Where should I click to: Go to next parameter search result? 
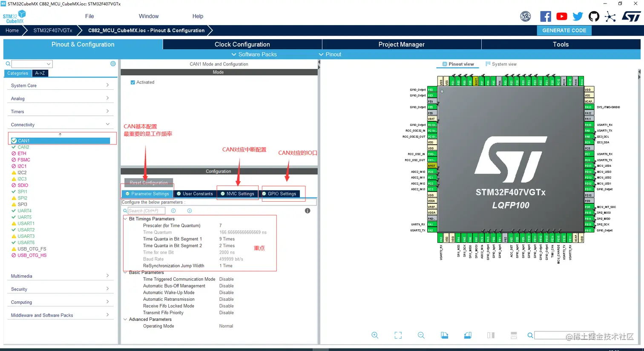[x=190, y=211]
